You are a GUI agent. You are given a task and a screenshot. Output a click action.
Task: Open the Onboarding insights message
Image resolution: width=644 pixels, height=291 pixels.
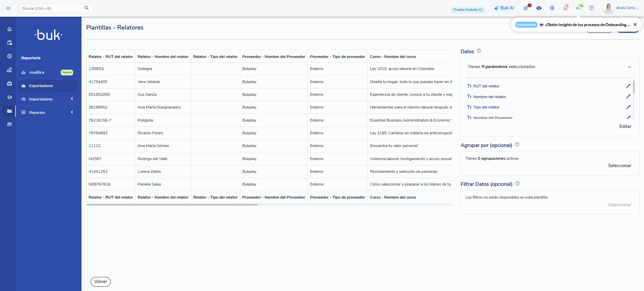coord(587,25)
